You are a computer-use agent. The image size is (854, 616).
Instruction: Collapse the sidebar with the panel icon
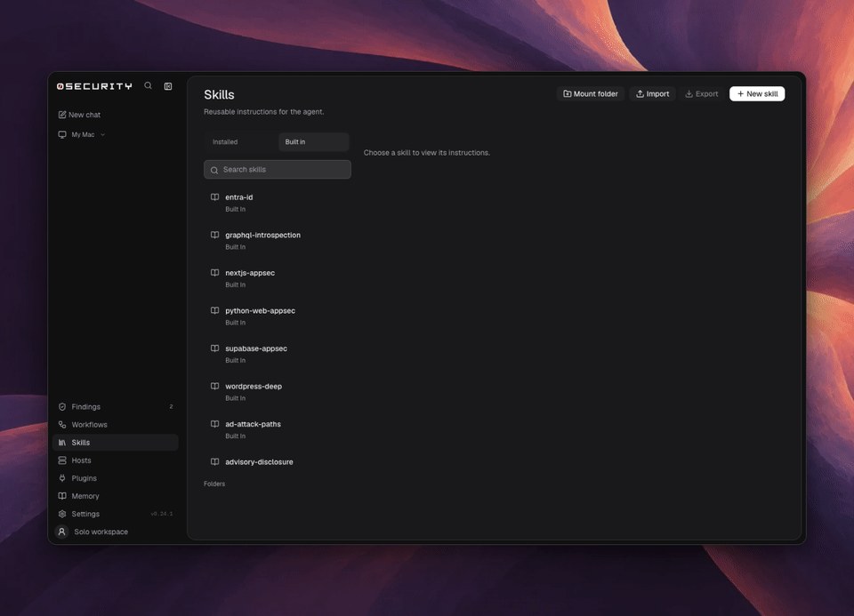point(168,86)
